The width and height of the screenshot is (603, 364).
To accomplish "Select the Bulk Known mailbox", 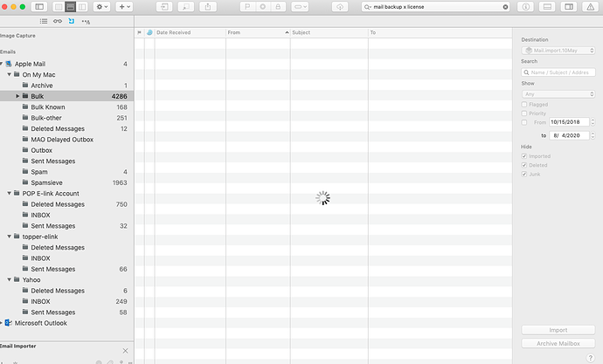I will 67,107.
